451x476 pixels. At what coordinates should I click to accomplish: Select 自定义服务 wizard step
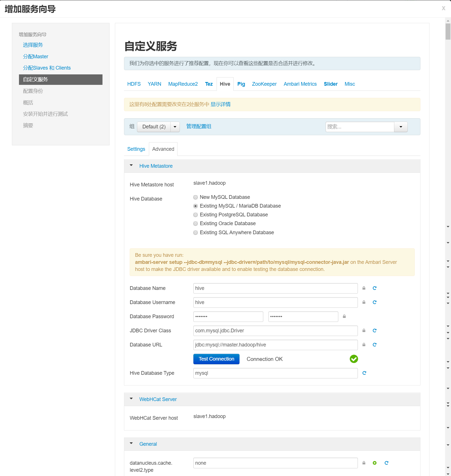click(x=61, y=79)
